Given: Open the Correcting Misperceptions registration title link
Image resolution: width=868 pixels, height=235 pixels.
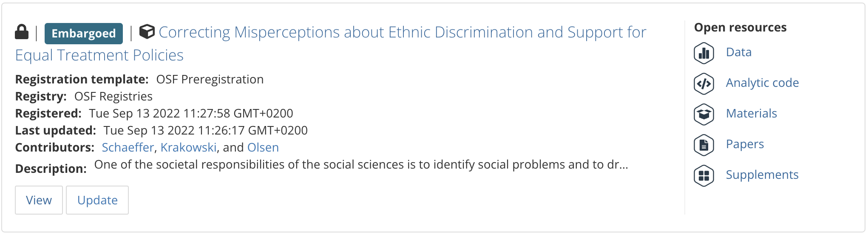Looking at the screenshot, I should tap(331, 43).
